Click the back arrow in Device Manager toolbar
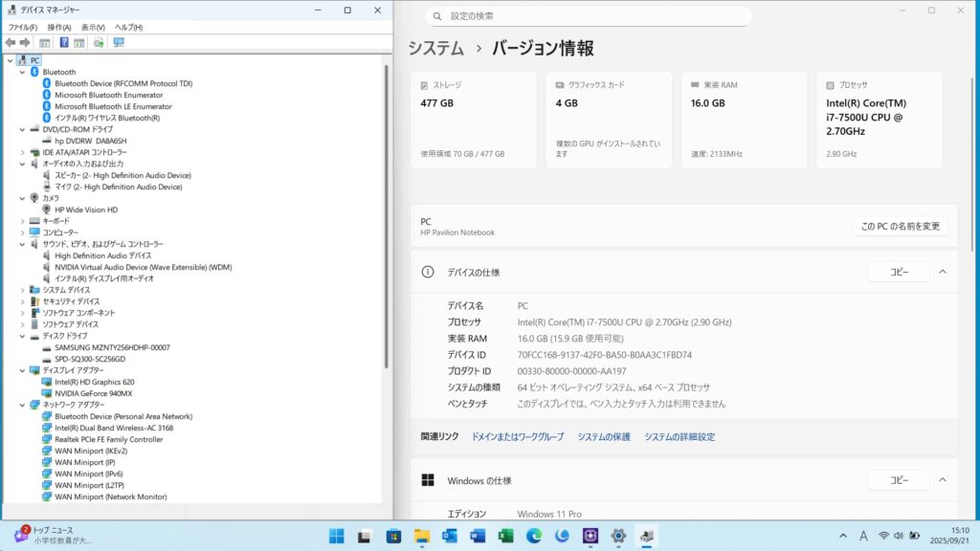Image resolution: width=980 pixels, height=551 pixels. (x=10, y=43)
